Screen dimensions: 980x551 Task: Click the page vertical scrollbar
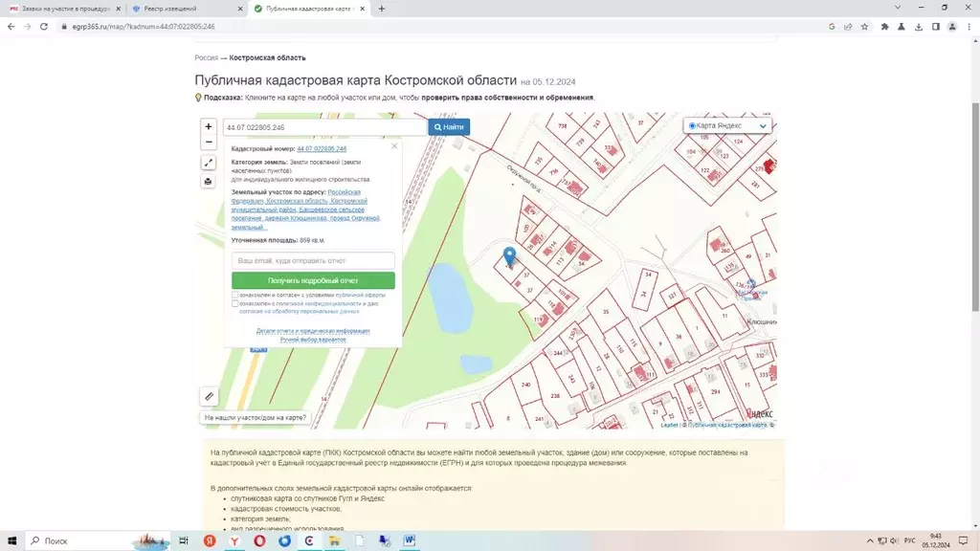[x=975, y=207]
